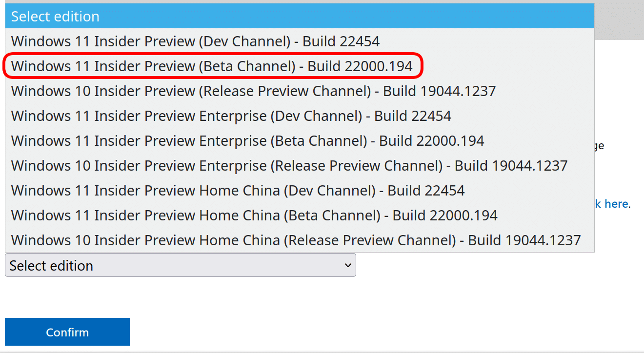Pick Windows 10 Insider Preview Release Preview Channel
644x353 pixels.
coord(253,91)
